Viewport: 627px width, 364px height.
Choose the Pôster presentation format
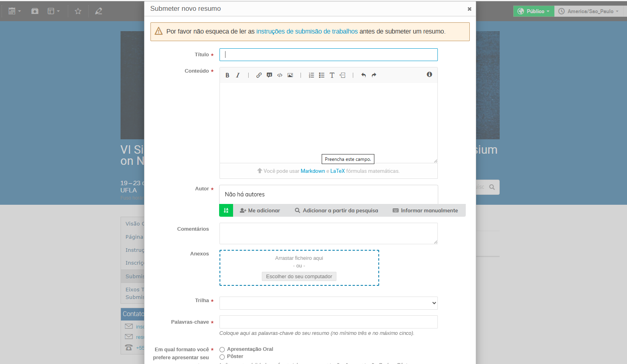click(222, 357)
